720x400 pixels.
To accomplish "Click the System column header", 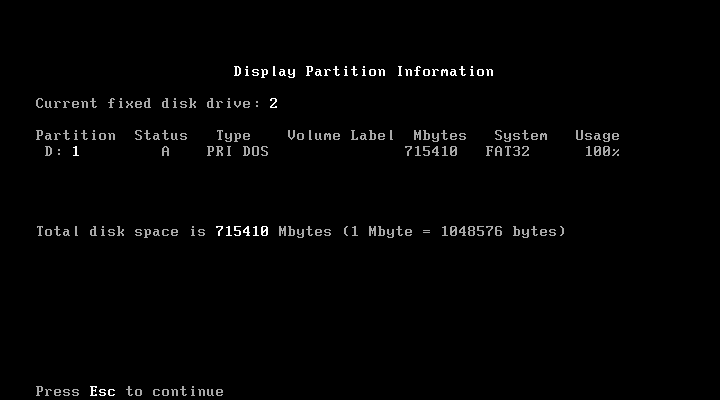I will coord(521,136).
